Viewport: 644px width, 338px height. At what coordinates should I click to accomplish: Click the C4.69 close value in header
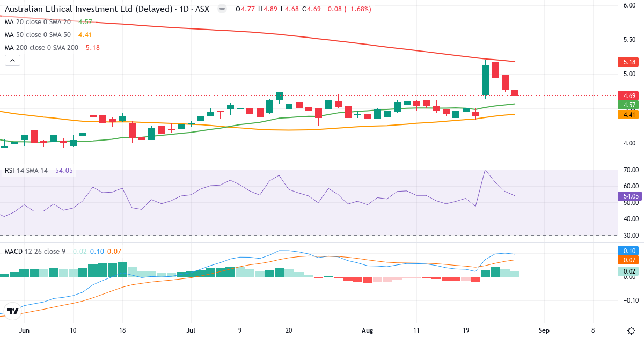[312, 9]
